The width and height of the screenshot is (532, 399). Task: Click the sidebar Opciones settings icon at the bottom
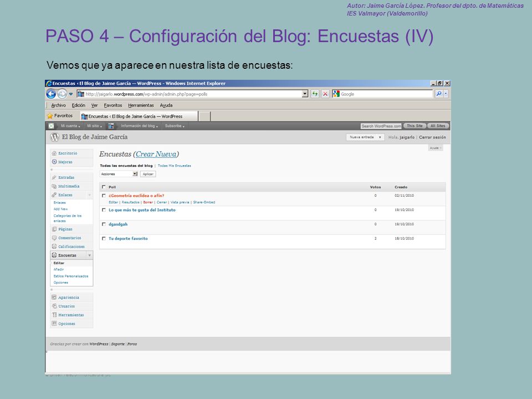coord(54,323)
